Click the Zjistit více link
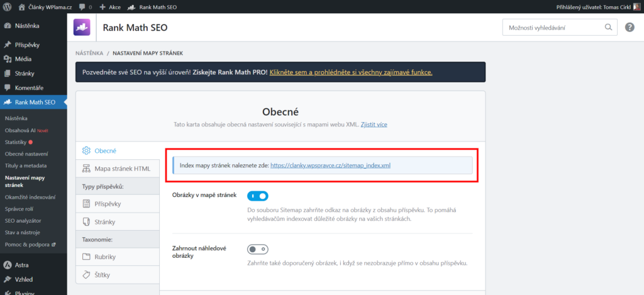 (x=374, y=124)
